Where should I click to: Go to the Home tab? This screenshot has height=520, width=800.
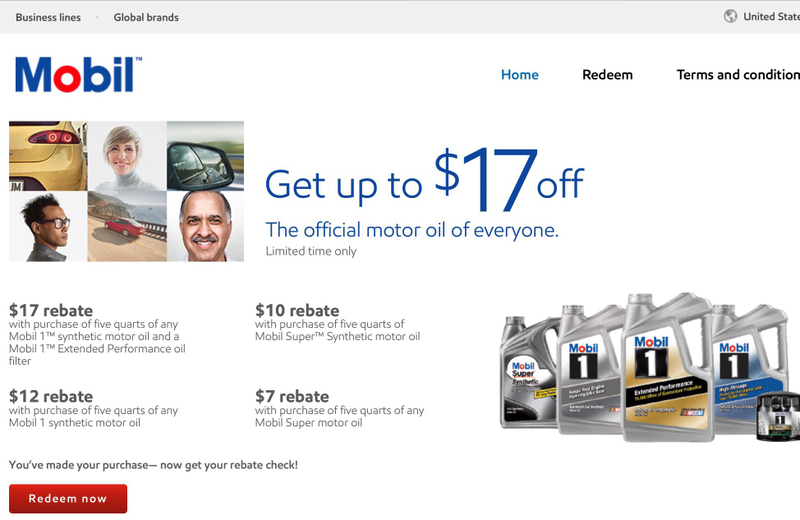tap(519, 75)
